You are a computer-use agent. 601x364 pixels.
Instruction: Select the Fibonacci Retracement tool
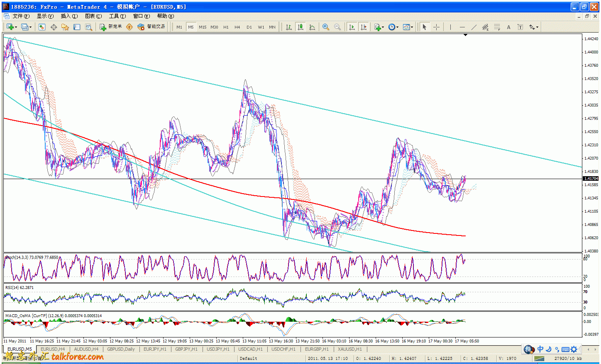[497, 27]
